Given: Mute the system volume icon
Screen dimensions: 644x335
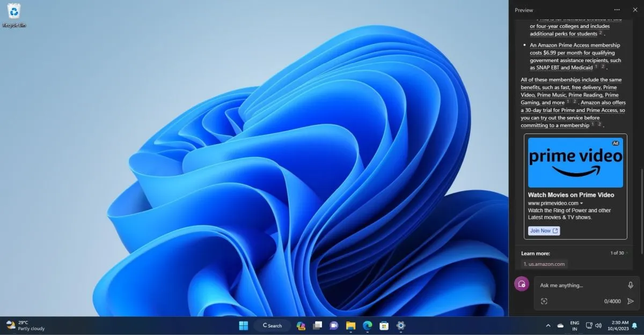Looking at the screenshot, I should click(x=598, y=325).
